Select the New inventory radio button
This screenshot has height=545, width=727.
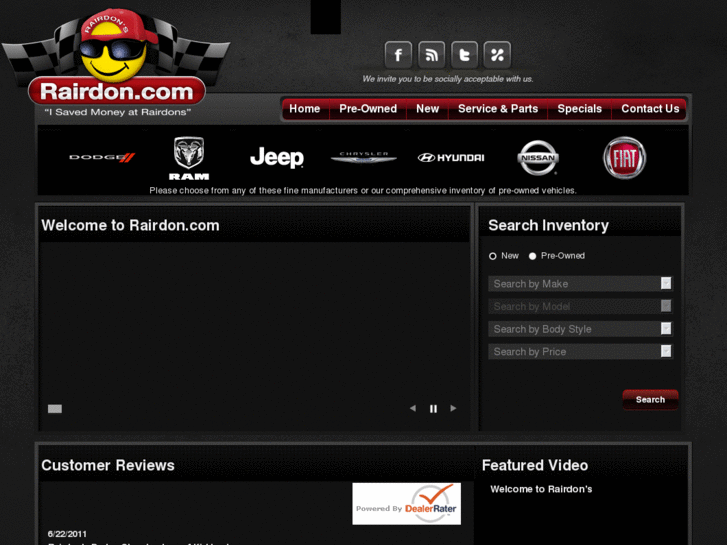coord(492,256)
